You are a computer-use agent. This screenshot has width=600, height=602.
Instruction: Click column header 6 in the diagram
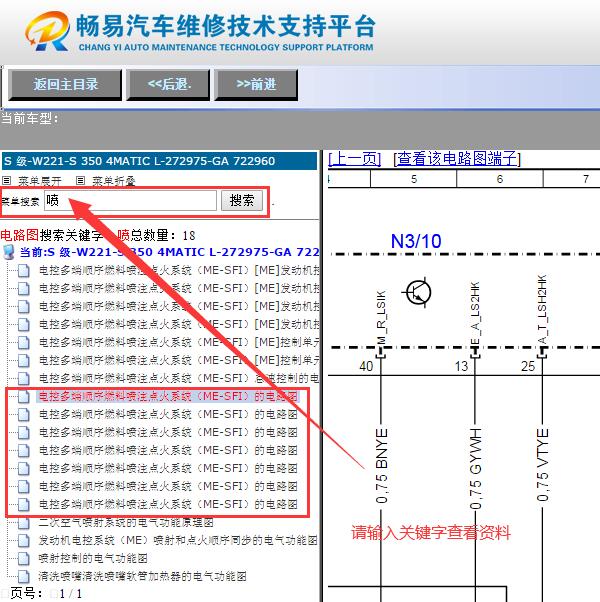pos(500,179)
